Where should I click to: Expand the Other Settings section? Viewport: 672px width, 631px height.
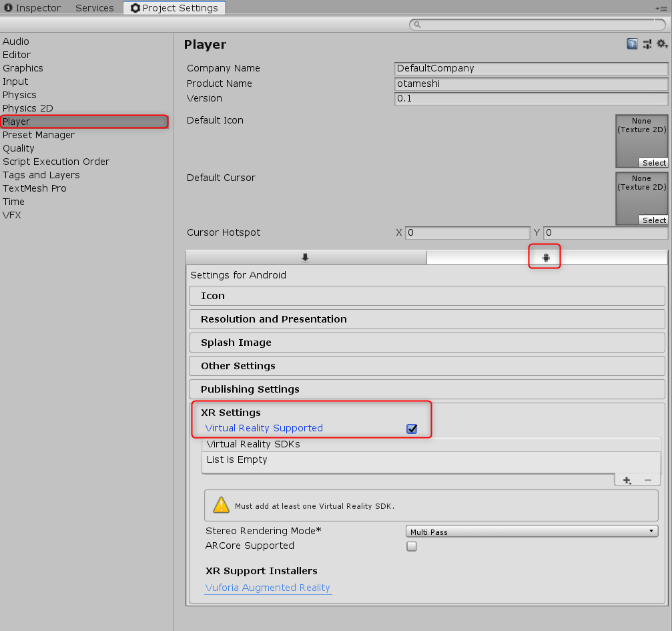pyautogui.click(x=427, y=366)
